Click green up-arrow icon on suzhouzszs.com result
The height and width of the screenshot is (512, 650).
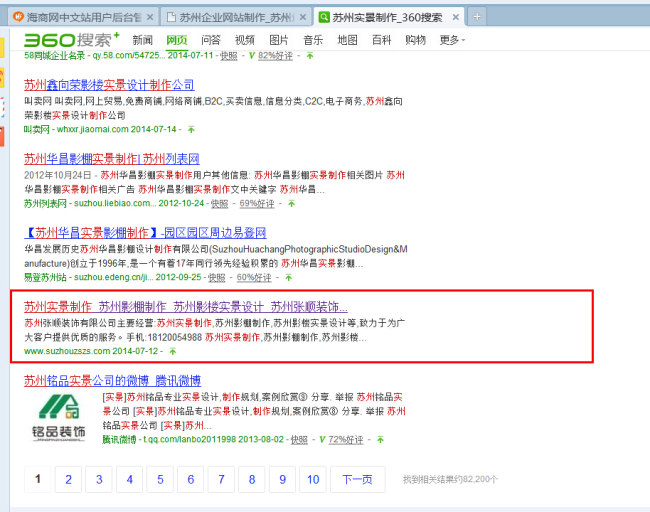173,352
